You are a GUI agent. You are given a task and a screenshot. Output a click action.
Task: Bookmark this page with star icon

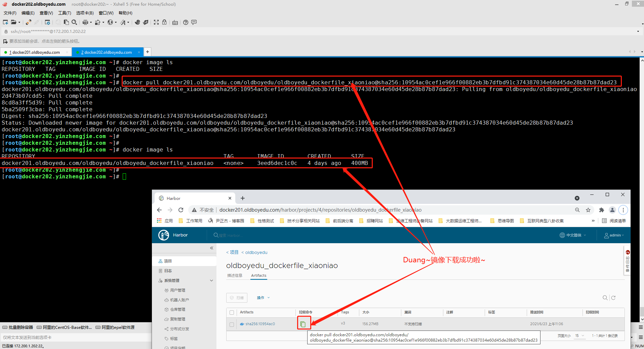588,210
